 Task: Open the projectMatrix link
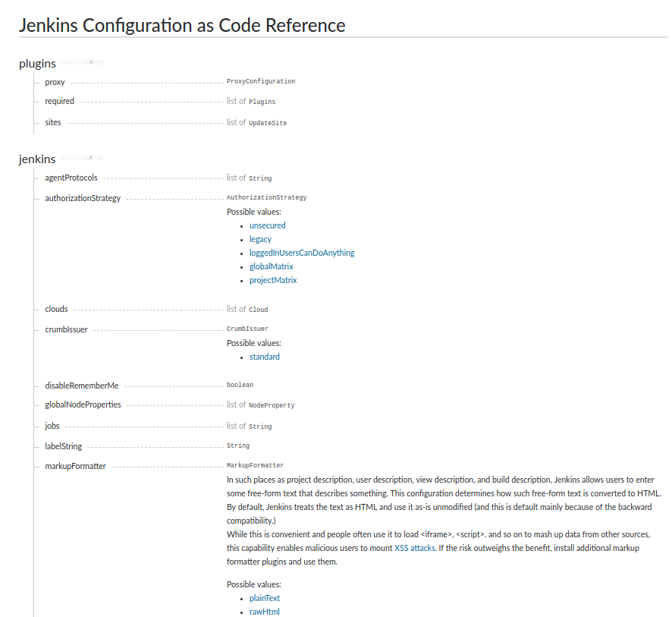(273, 280)
